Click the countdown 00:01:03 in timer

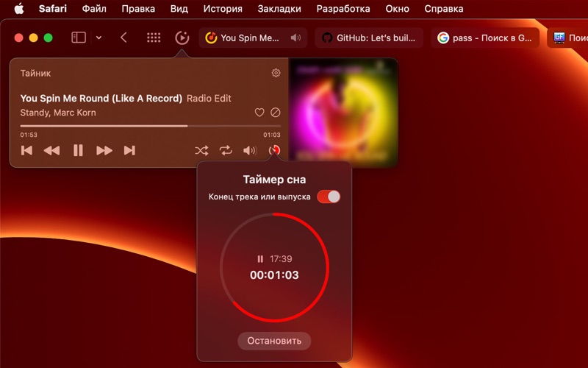pos(274,275)
